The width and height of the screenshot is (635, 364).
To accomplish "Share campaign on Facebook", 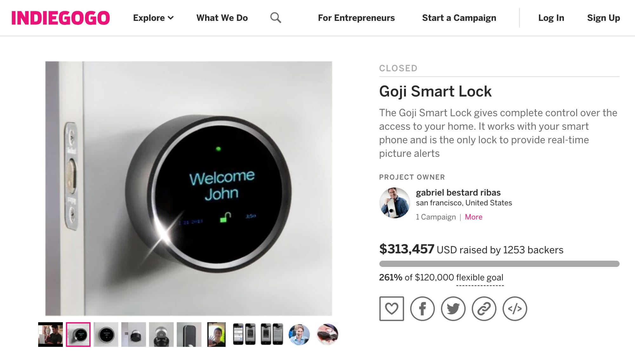I will (x=422, y=309).
